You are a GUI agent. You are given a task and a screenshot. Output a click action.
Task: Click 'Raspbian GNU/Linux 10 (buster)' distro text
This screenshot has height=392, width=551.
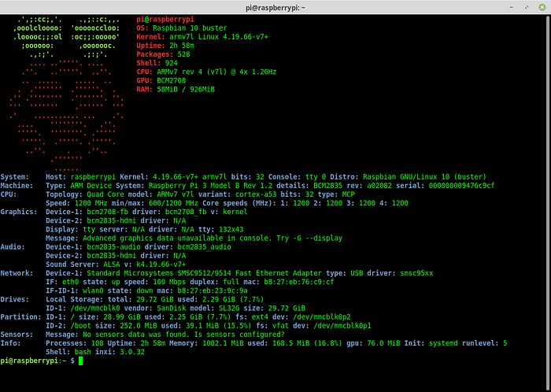pos(424,177)
